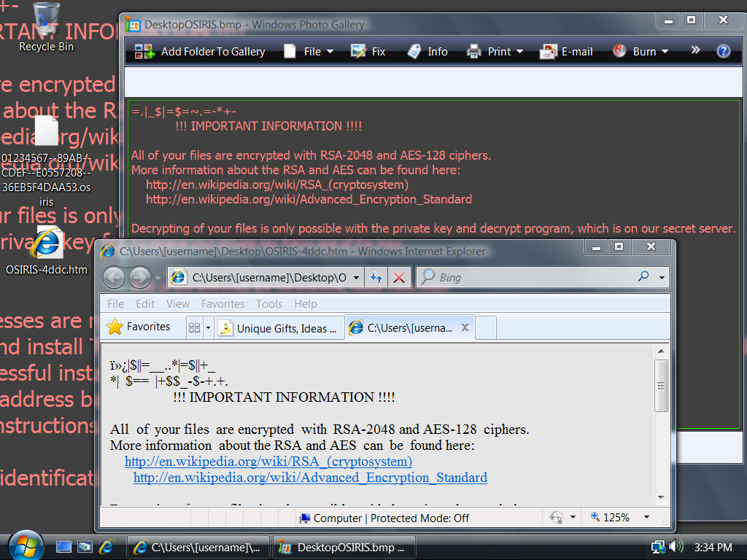Switch to the Unique Gifts, Ideas tab
747x560 pixels.
pos(278,328)
